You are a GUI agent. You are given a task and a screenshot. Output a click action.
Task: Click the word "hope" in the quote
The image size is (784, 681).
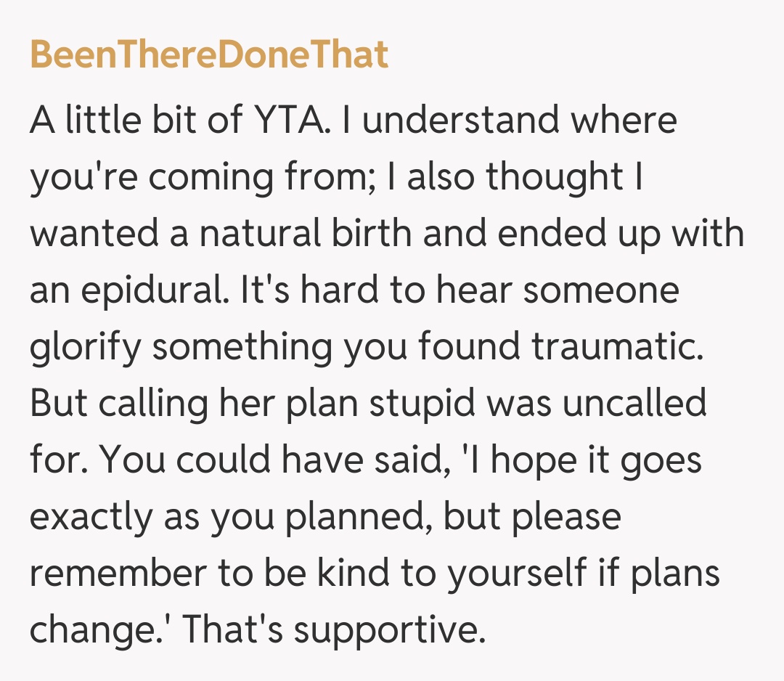[530, 461]
